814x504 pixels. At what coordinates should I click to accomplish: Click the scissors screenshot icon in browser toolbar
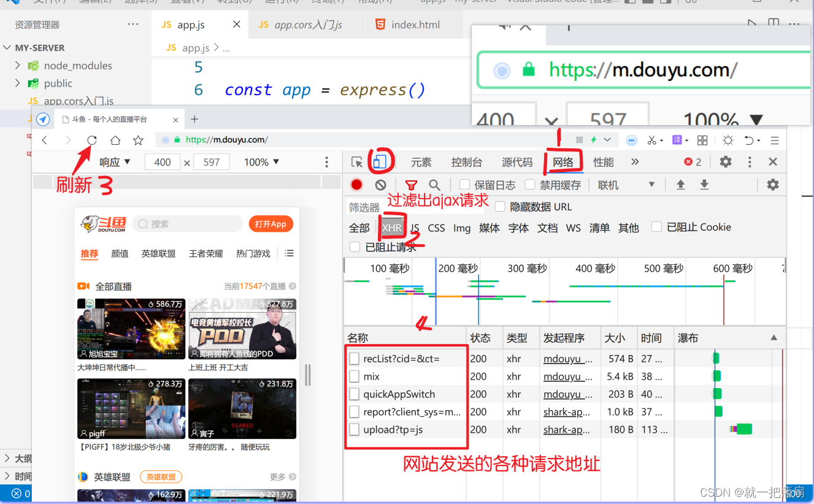tap(652, 140)
